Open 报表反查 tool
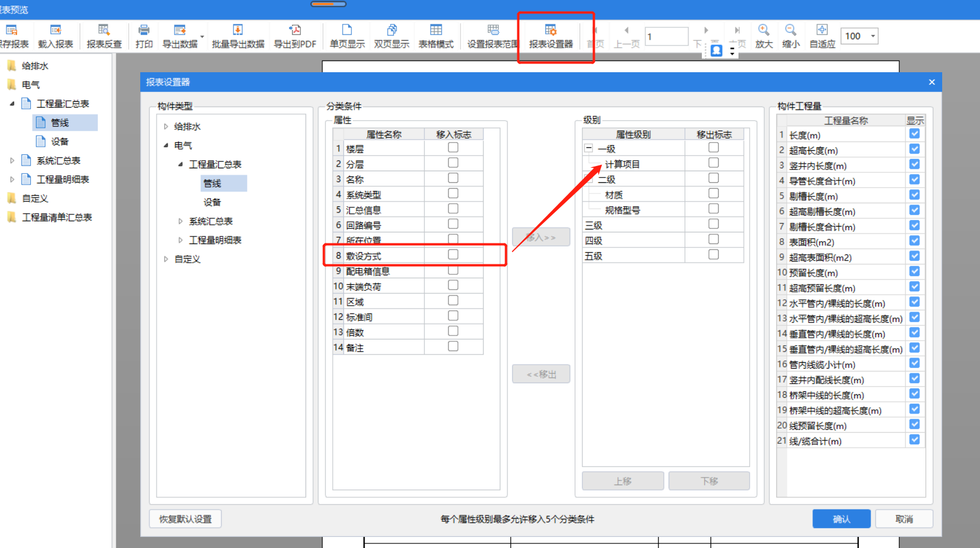Viewport: 980px width, 548px height. pos(104,36)
